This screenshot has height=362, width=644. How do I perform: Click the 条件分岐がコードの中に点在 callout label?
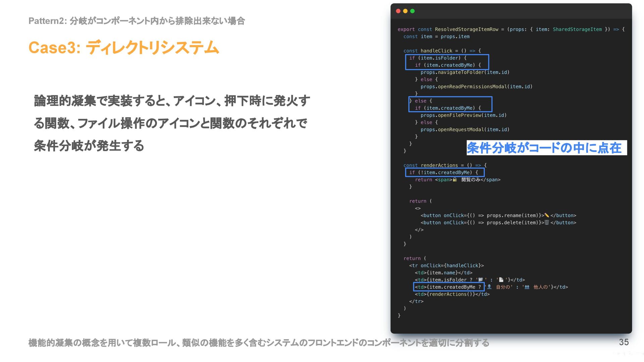pos(546,148)
